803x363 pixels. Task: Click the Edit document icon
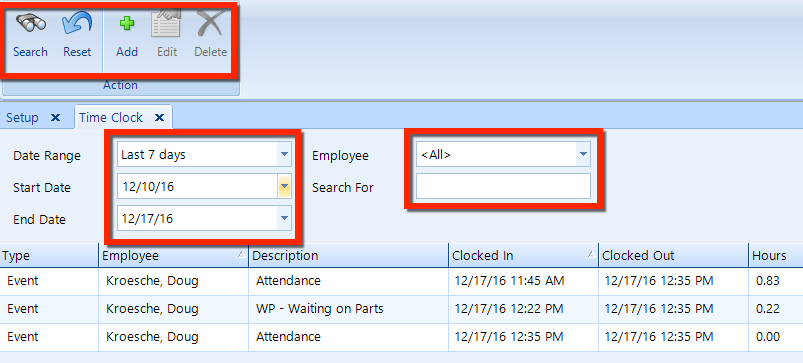point(166,24)
